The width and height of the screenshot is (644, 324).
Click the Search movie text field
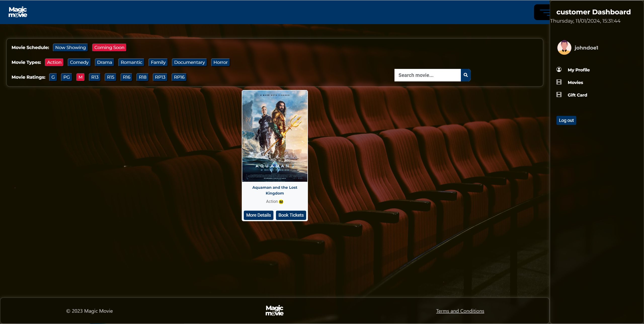point(428,75)
